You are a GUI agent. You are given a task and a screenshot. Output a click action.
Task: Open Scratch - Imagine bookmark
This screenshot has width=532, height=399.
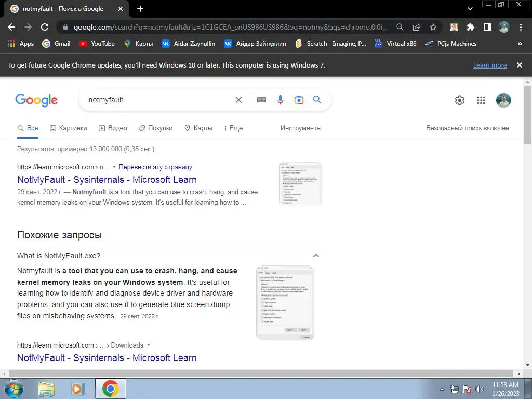pos(330,44)
